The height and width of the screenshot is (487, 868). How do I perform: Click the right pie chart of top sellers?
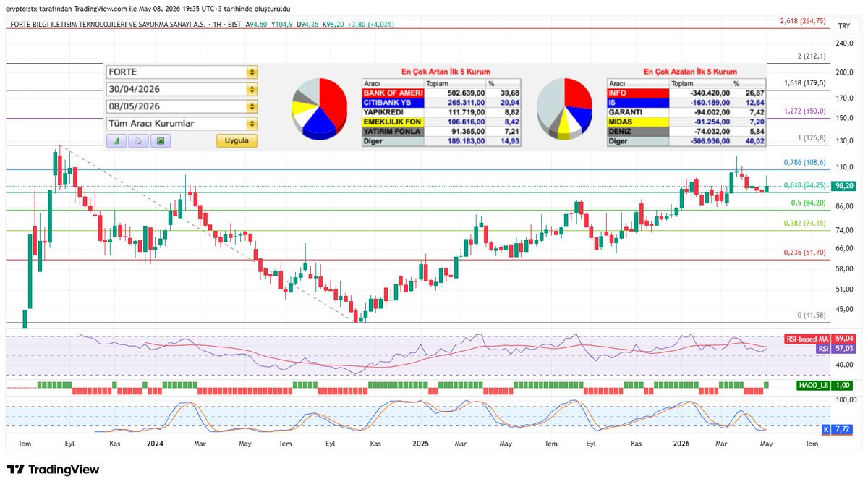click(565, 109)
